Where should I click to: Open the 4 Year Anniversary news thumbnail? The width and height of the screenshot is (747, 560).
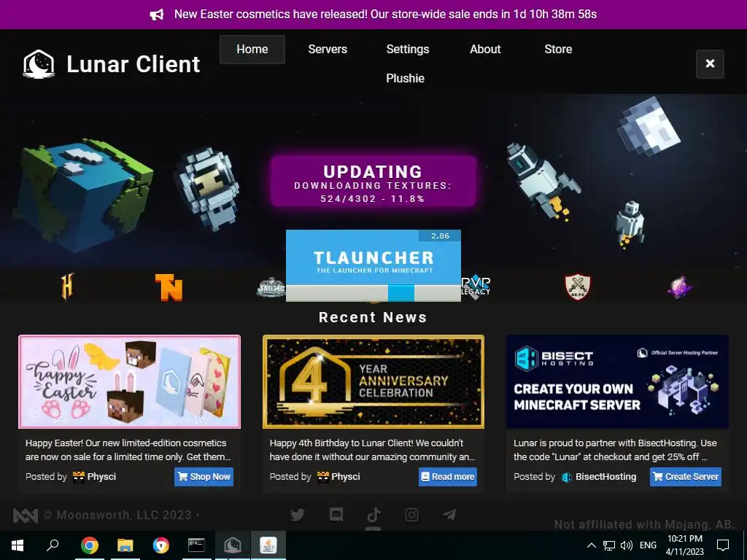[373, 381]
